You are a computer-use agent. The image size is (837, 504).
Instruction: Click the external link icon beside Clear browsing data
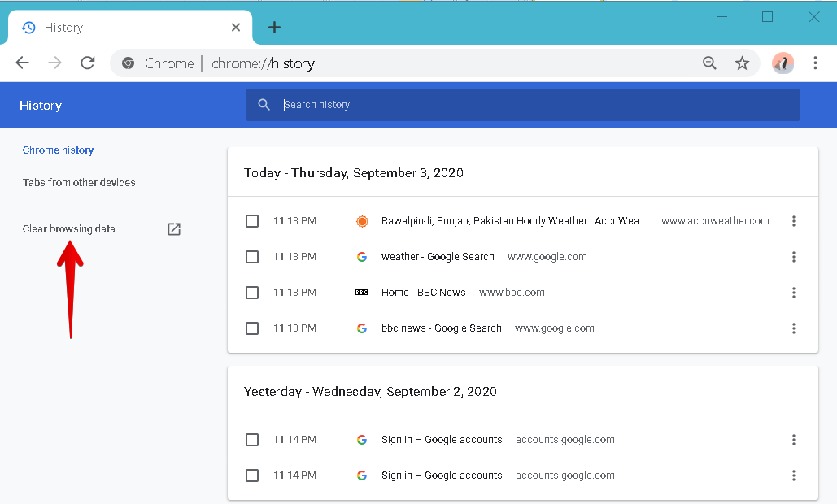point(174,229)
